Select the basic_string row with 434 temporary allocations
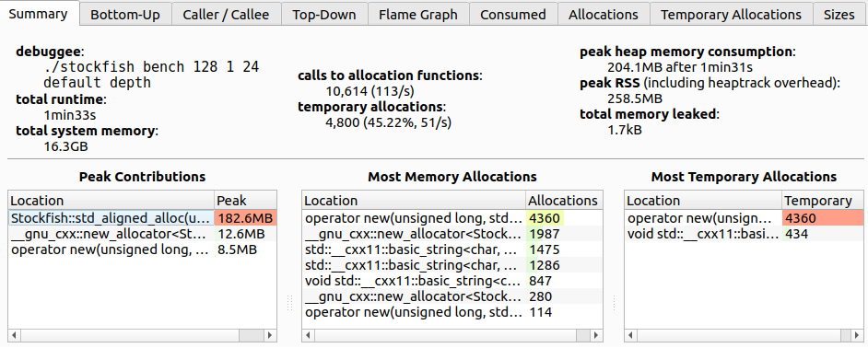The height and width of the screenshot is (348, 868). pyautogui.click(x=744, y=234)
